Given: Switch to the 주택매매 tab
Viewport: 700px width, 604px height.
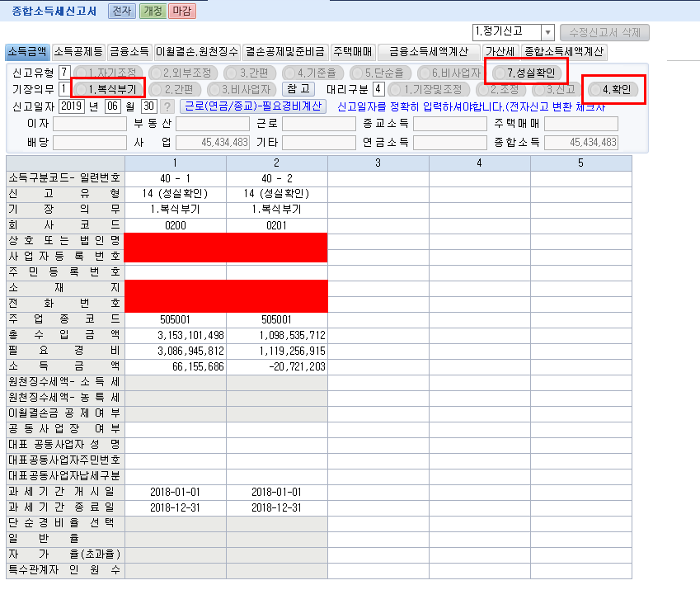Looking at the screenshot, I should tap(353, 52).
